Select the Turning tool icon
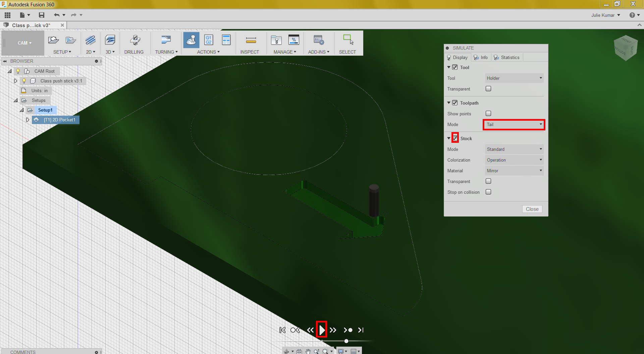This screenshot has width=644, height=354. click(166, 40)
